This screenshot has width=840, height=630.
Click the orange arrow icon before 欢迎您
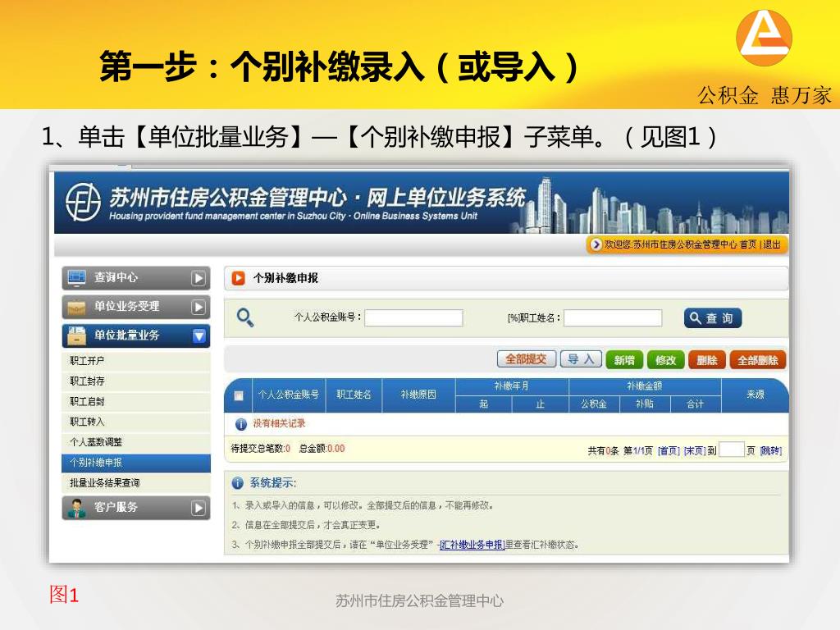click(596, 244)
